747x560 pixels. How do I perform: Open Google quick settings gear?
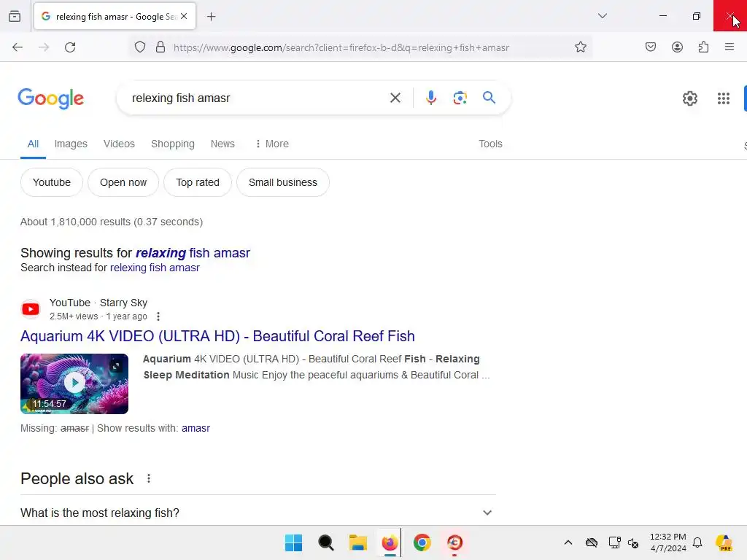tap(689, 98)
